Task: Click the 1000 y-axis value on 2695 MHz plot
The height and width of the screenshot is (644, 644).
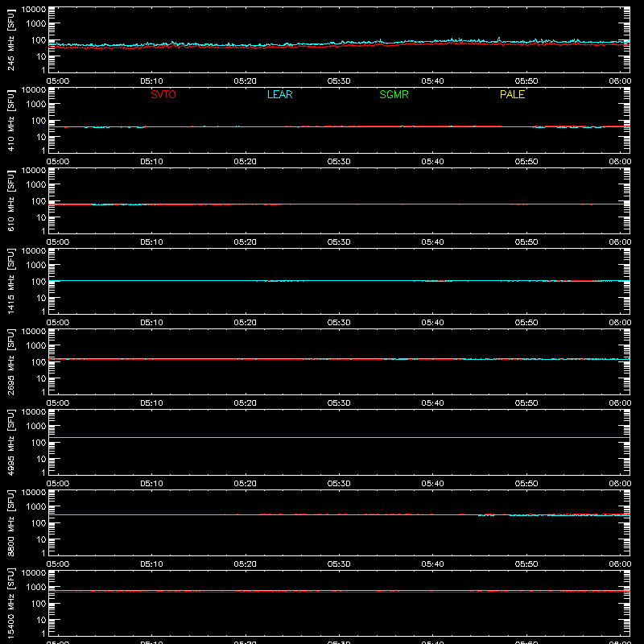Action: point(36,346)
